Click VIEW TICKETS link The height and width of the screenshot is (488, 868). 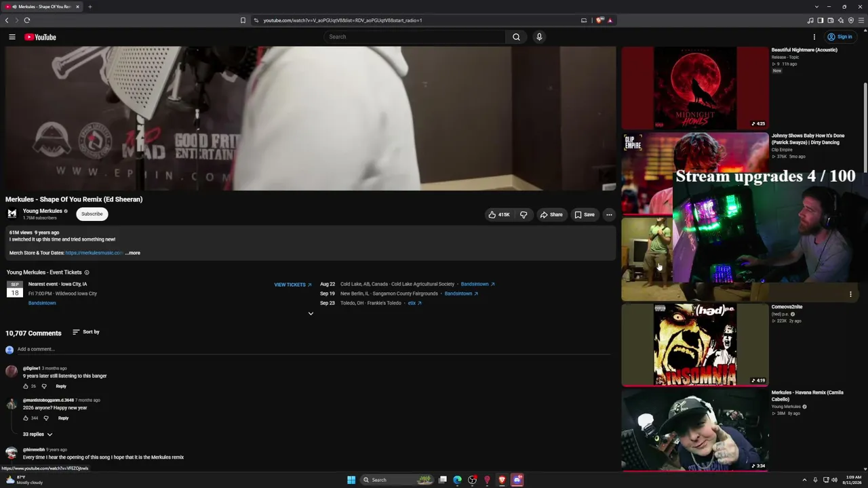pos(293,285)
